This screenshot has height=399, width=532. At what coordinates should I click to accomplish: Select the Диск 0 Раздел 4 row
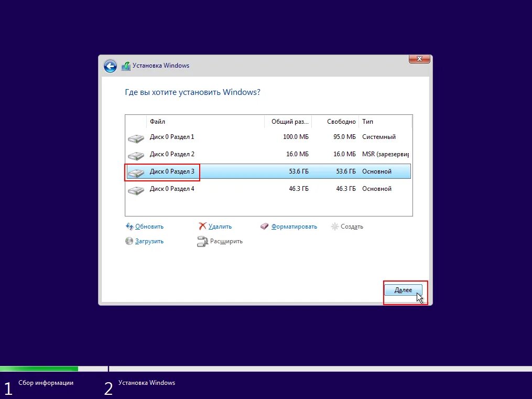[x=268, y=189]
